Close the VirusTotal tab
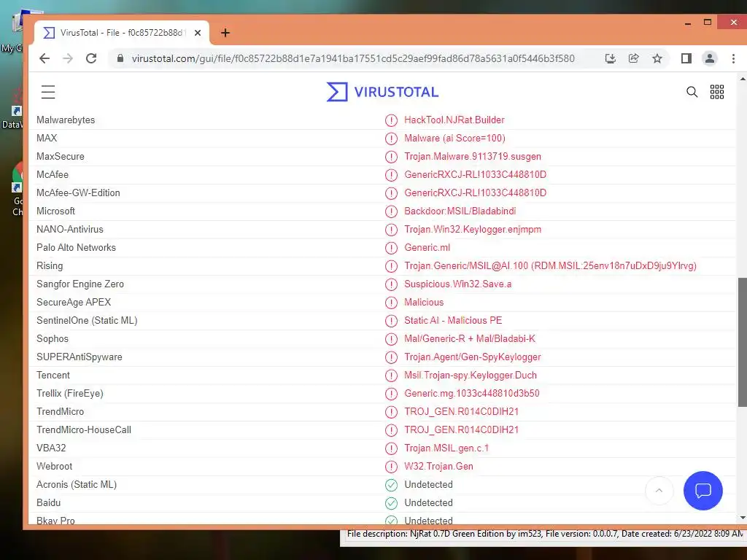The width and height of the screenshot is (747, 560). (198, 32)
